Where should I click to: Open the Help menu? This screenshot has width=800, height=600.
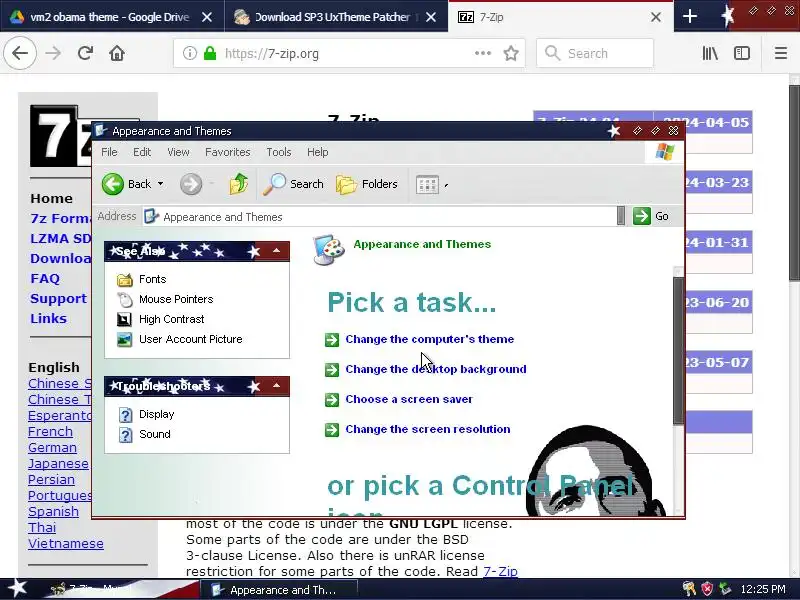point(317,152)
